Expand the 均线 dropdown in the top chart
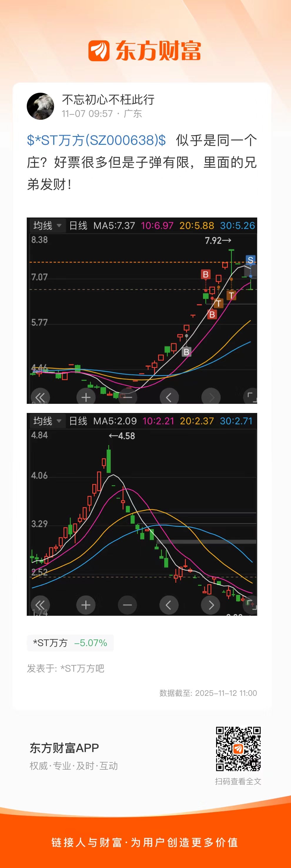291x868 pixels. click(47, 225)
